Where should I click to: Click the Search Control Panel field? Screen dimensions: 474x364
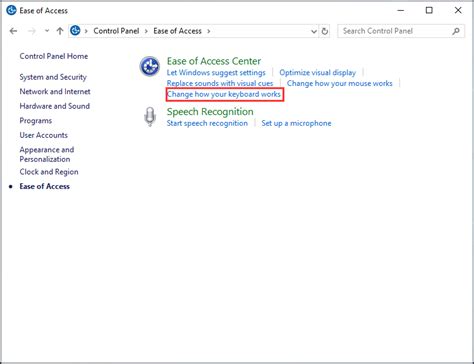pos(401,31)
